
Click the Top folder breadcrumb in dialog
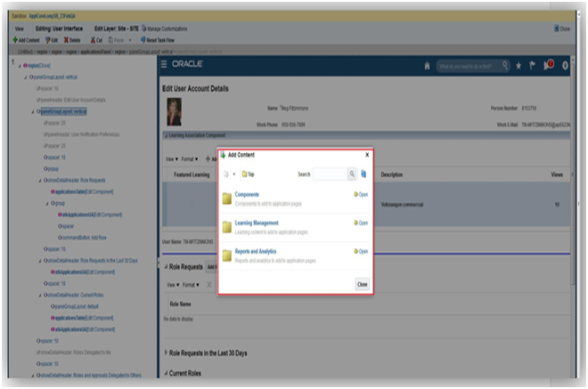(249, 174)
